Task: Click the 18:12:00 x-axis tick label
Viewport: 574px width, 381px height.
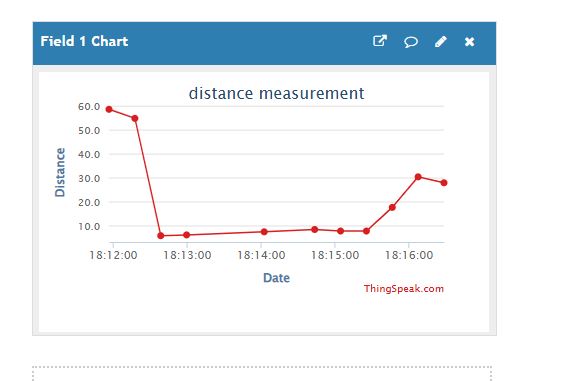Action: coord(113,255)
